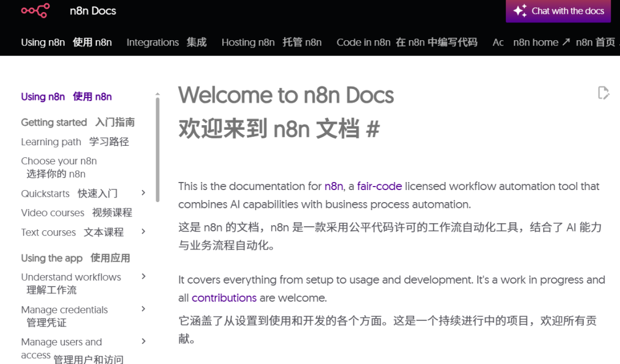The image size is (620, 364).
Task: Click the partially visible Ac tab
Action: (498, 42)
